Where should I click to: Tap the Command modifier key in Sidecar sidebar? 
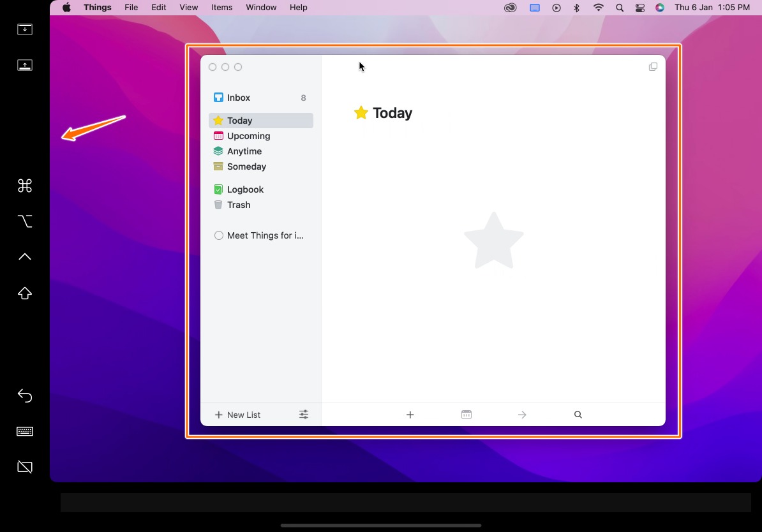pyautogui.click(x=25, y=186)
